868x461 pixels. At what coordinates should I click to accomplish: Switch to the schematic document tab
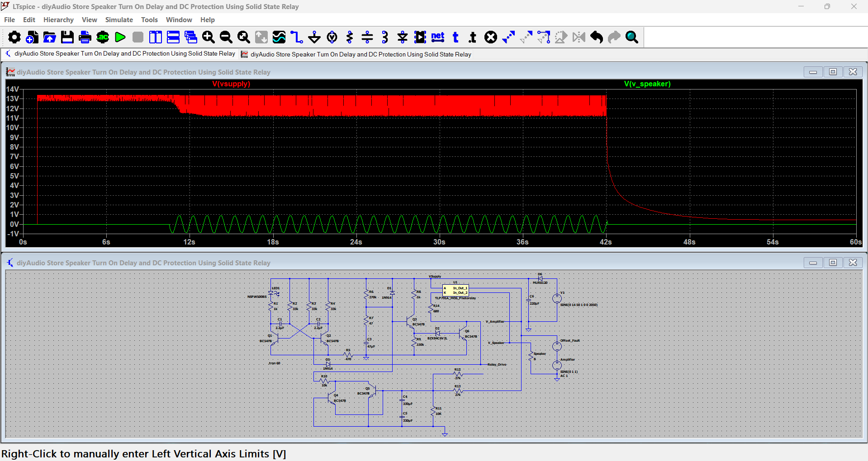click(x=120, y=54)
